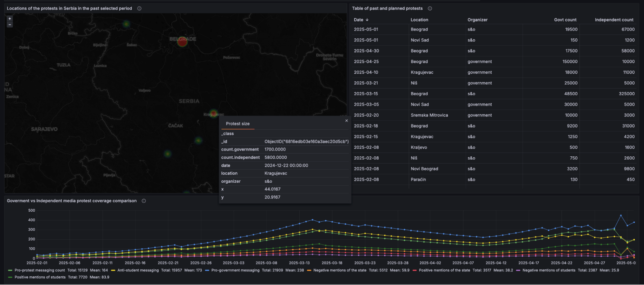The image size is (644, 285).
Task: Sort table by Location column header
Action: pos(419,20)
